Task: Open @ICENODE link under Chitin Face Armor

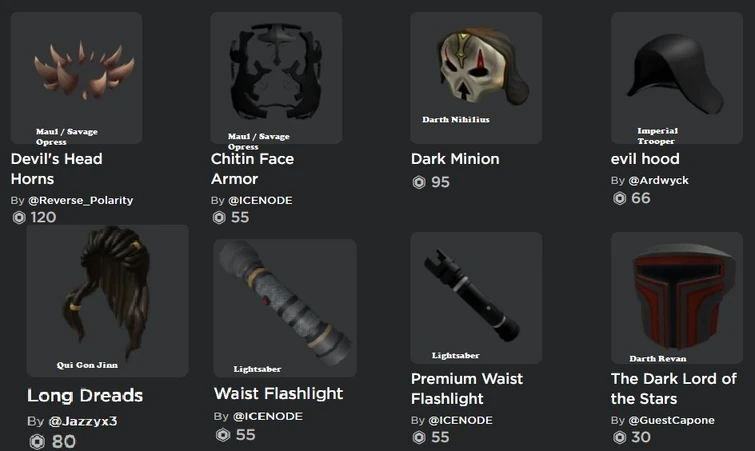Action: pyautogui.click(x=260, y=200)
